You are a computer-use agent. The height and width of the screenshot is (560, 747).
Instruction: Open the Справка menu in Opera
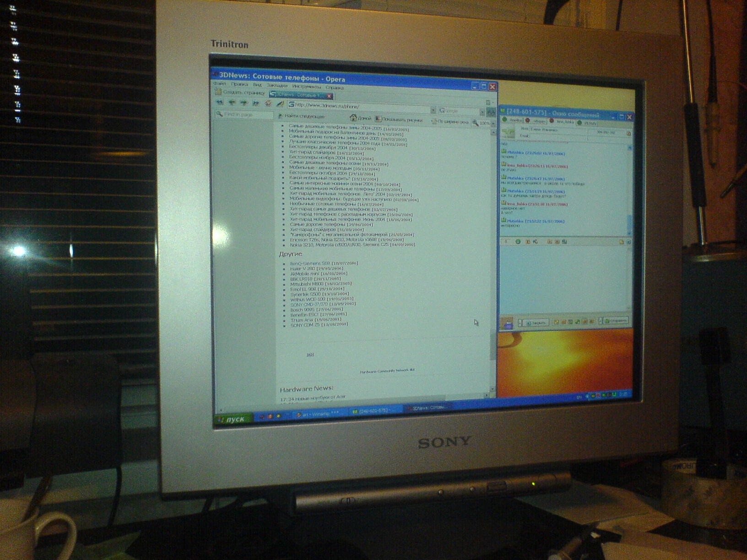pos(335,87)
